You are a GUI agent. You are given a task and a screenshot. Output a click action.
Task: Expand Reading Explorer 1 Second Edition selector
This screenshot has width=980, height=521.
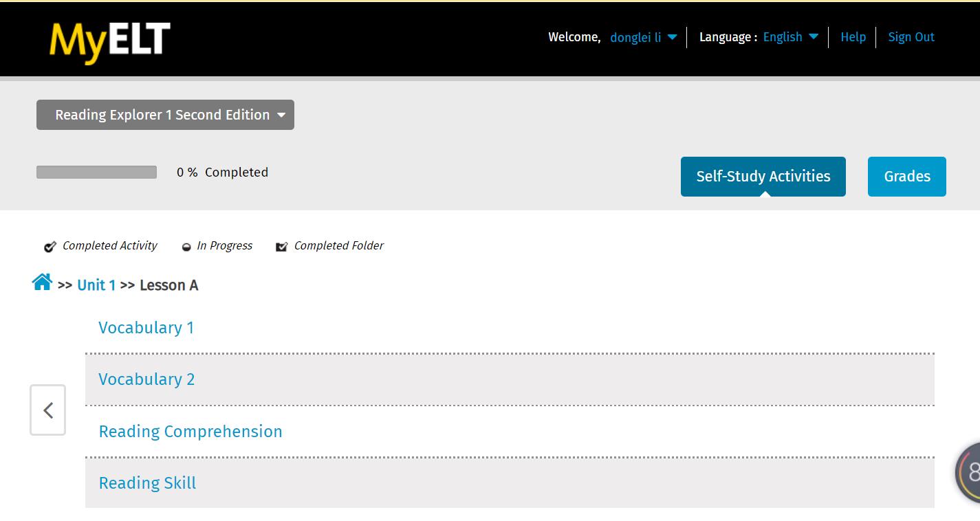(165, 115)
